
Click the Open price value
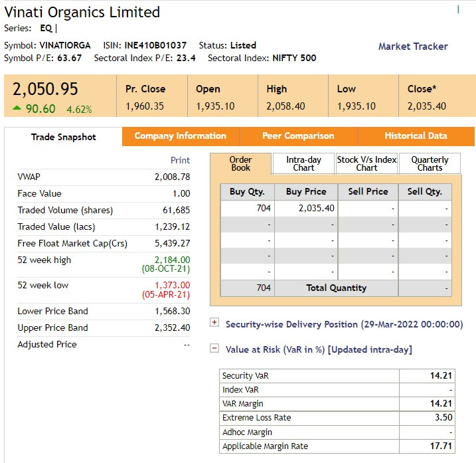pyautogui.click(x=215, y=106)
